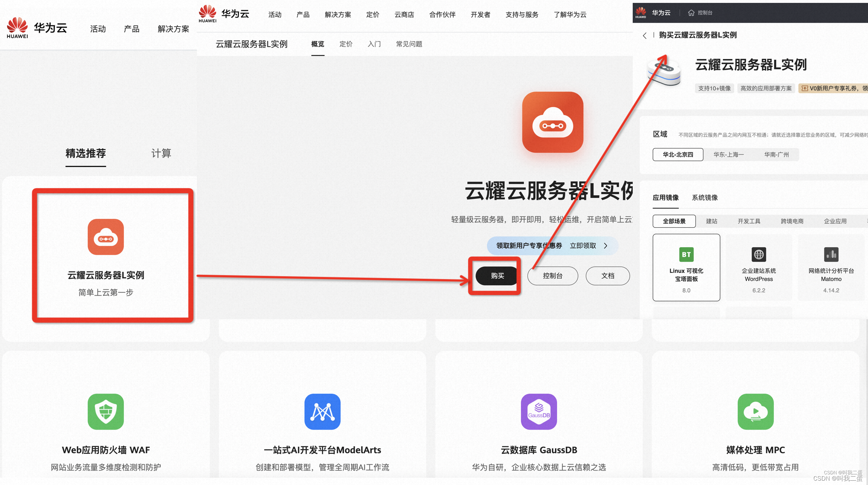Select region 华北-北京四
This screenshot has width=868, height=485.
[x=678, y=155]
